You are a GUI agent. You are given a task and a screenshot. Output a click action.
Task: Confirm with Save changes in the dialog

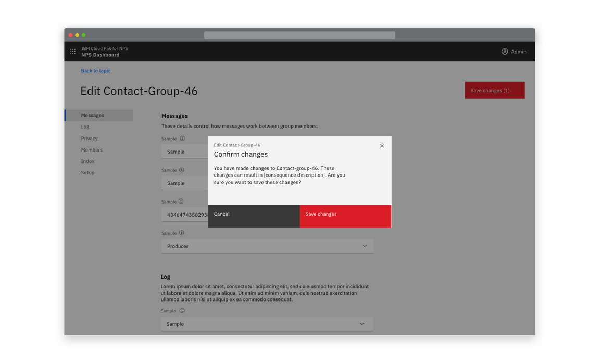click(x=320, y=214)
